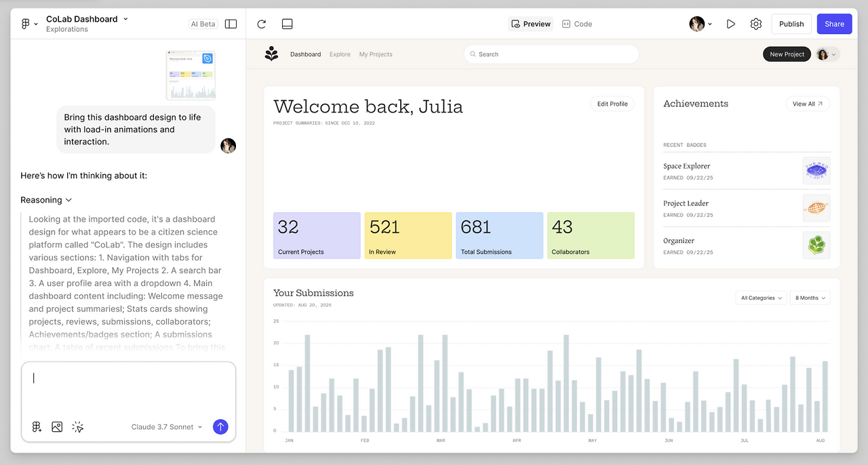The height and width of the screenshot is (465, 868).
Task: Click the Edit Profile button
Action: click(612, 104)
